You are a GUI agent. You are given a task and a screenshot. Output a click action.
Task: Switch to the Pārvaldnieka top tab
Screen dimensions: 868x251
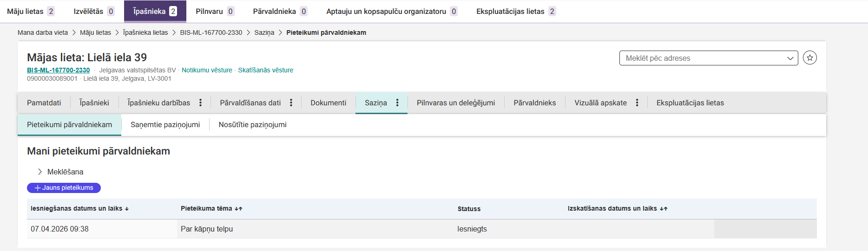280,11
